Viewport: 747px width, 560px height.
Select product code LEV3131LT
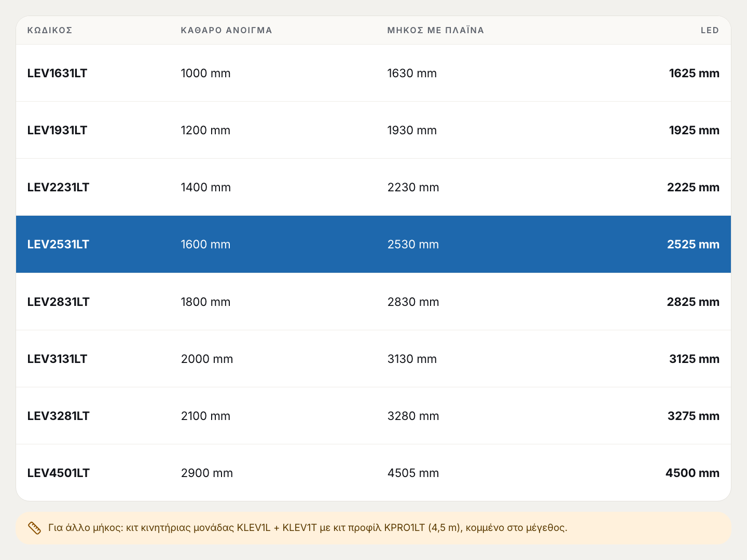tap(57, 359)
